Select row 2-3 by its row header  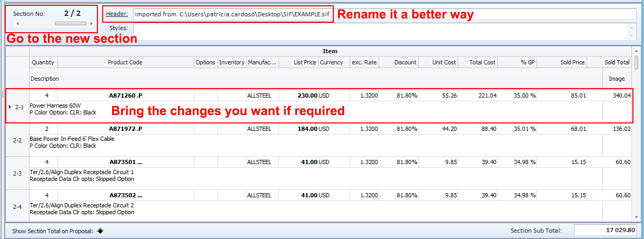[x=17, y=174]
